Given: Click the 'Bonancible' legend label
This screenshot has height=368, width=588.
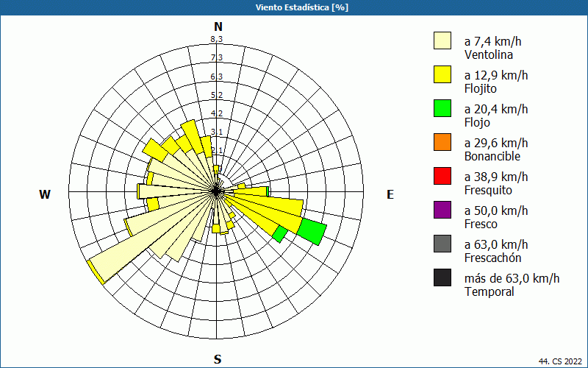Looking at the screenshot, I should (x=492, y=156).
